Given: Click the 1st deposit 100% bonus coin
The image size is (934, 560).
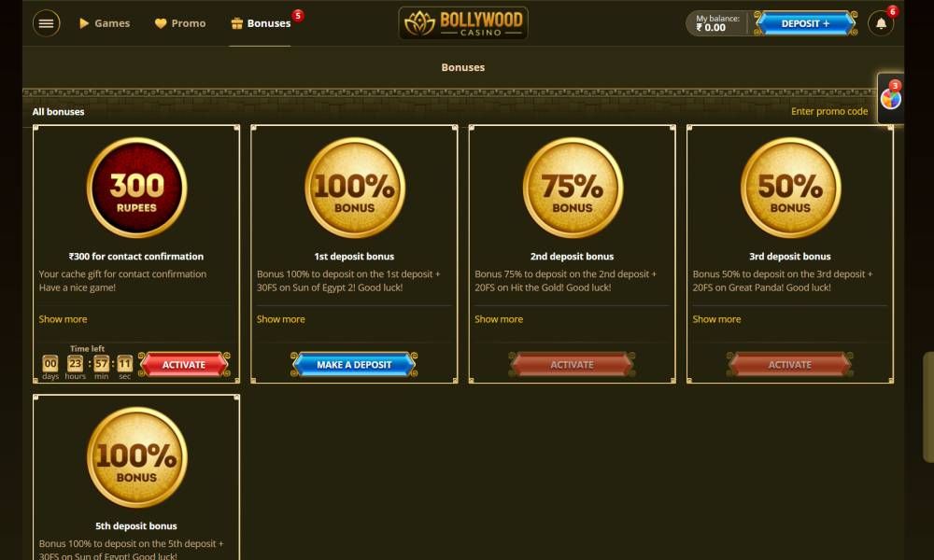Looking at the screenshot, I should 354,188.
